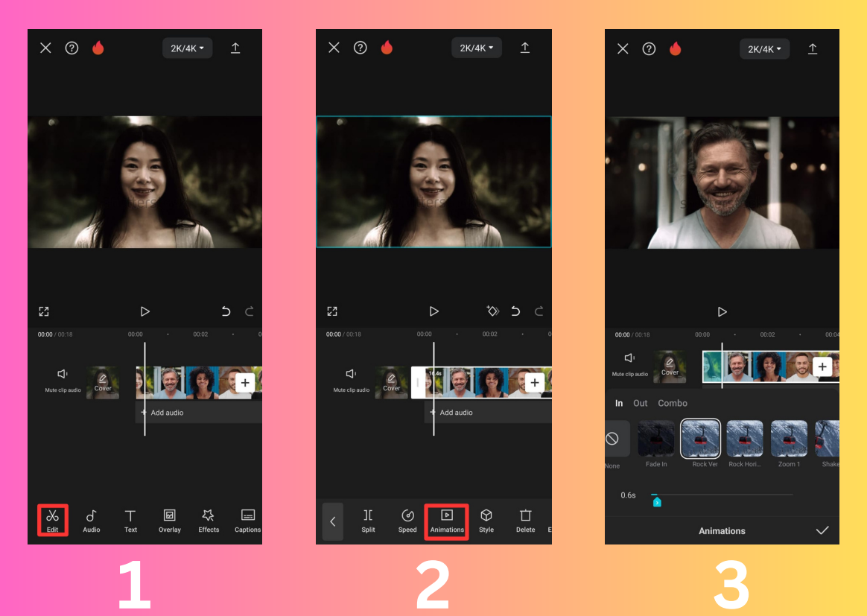Mute clip audio in screen 3

pyautogui.click(x=630, y=363)
